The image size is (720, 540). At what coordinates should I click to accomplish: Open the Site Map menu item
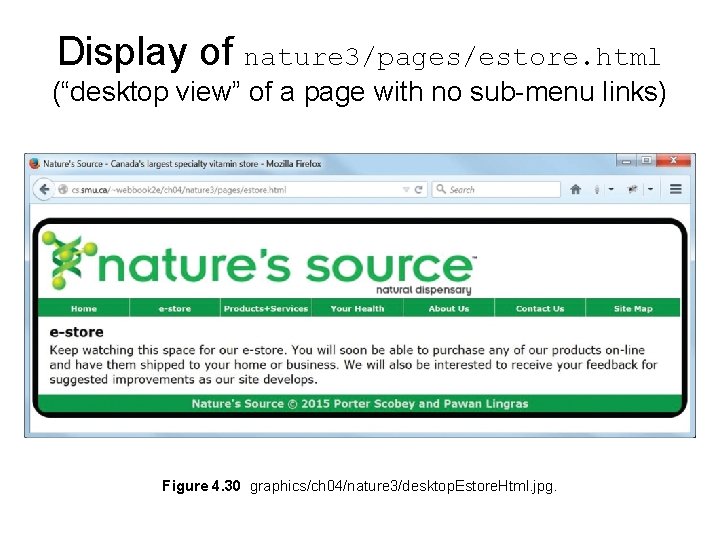pos(633,309)
